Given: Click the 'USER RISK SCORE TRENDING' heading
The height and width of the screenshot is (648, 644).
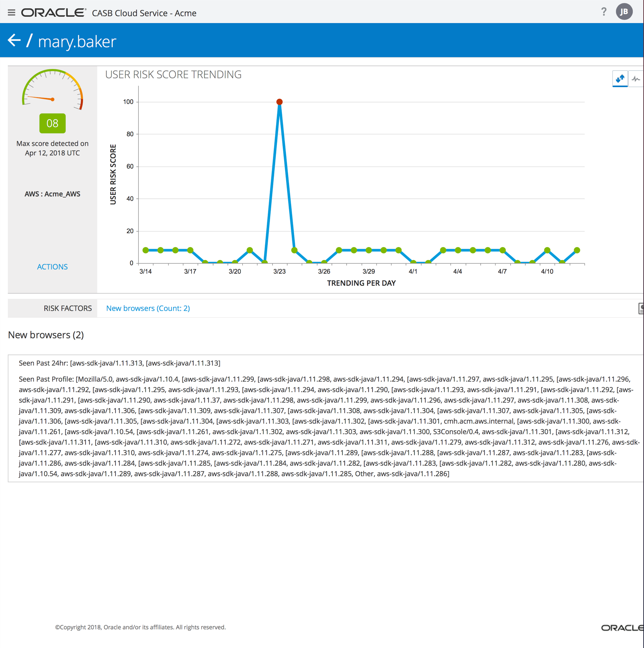Looking at the screenshot, I should point(173,74).
